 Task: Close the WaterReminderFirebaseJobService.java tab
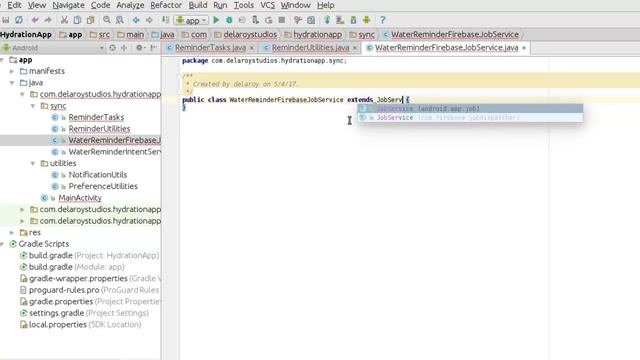click(x=524, y=48)
